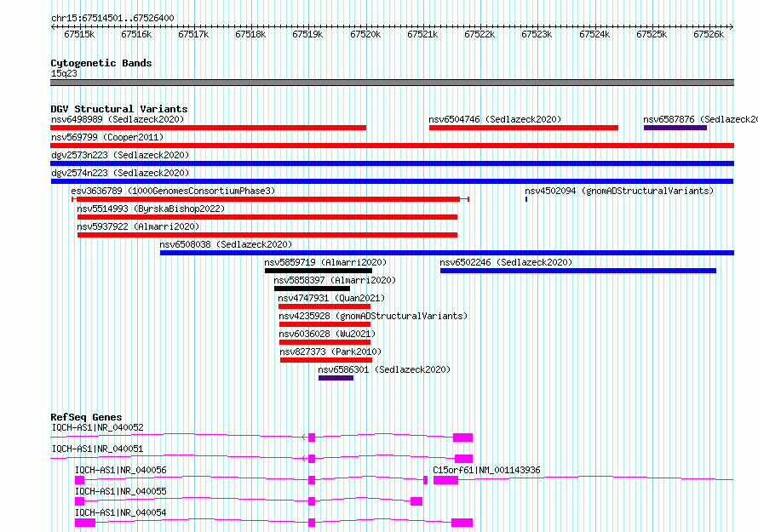
Task: Select the dgv2573n223 (Sedlazeck2020) label
Action: click(x=120, y=155)
